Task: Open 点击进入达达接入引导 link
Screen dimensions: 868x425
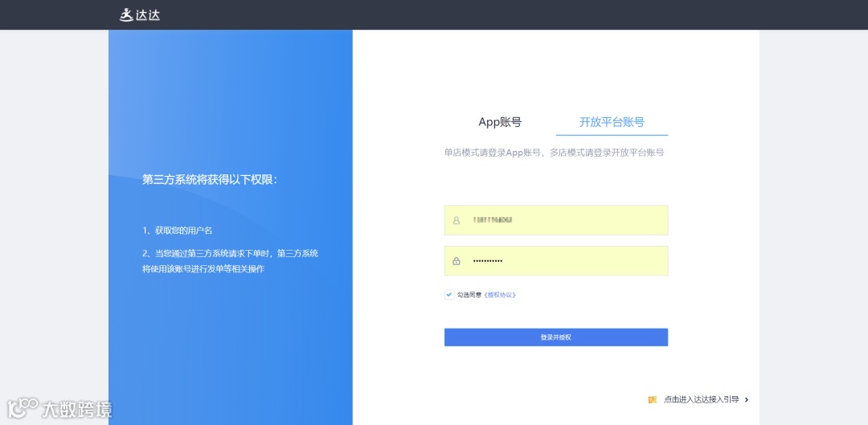Action: click(702, 399)
